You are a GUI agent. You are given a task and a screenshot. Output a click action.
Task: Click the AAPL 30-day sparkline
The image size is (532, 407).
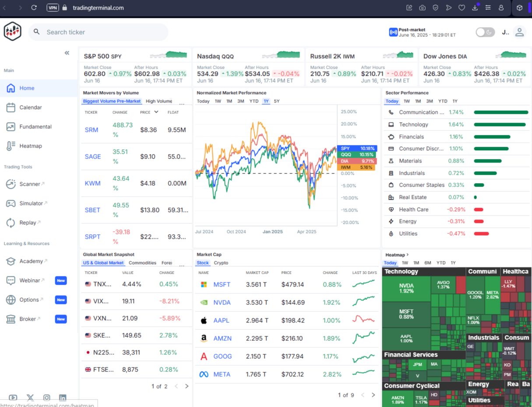tap(364, 320)
